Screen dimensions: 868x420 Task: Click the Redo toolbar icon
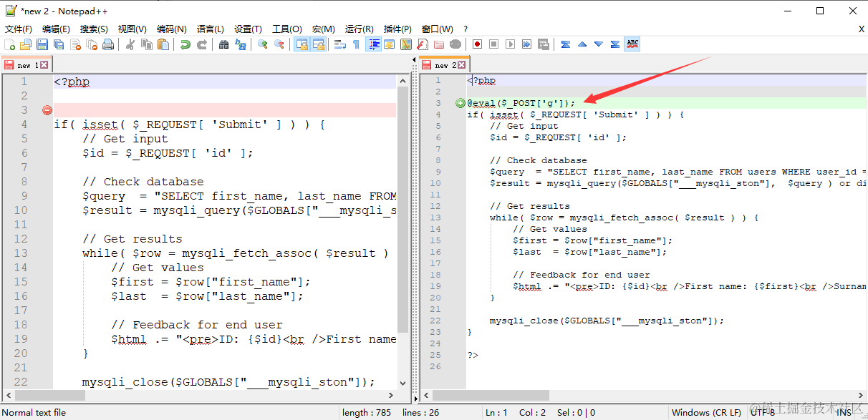(202, 44)
